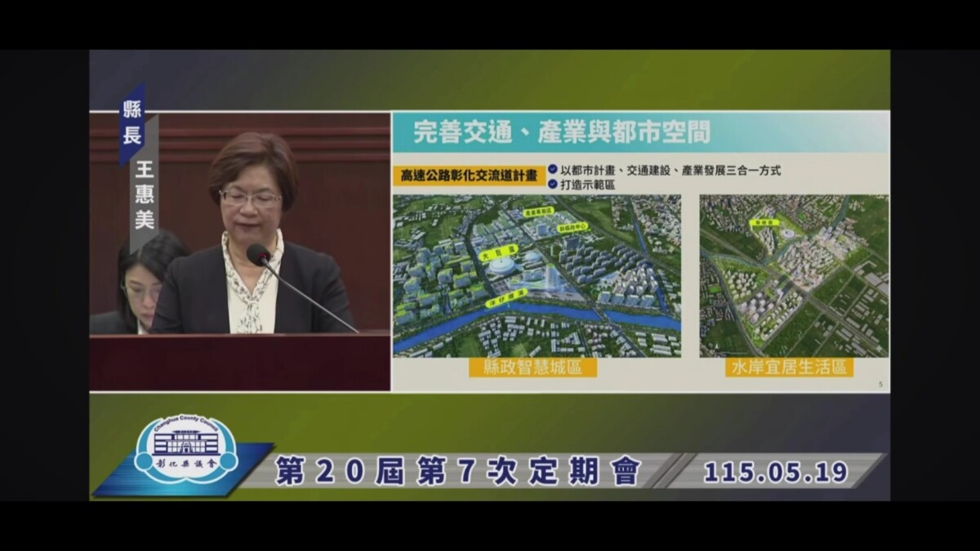
Task: Click the Changhua County Council logo
Action: pyautogui.click(x=185, y=450)
